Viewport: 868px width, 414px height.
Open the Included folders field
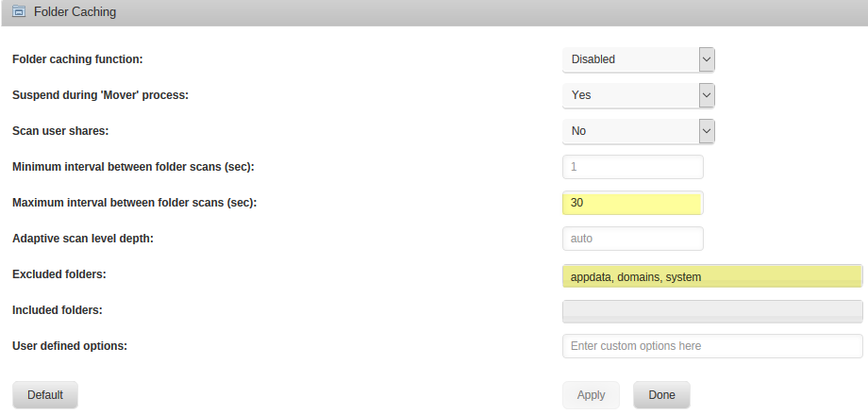click(x=712, y=311)
